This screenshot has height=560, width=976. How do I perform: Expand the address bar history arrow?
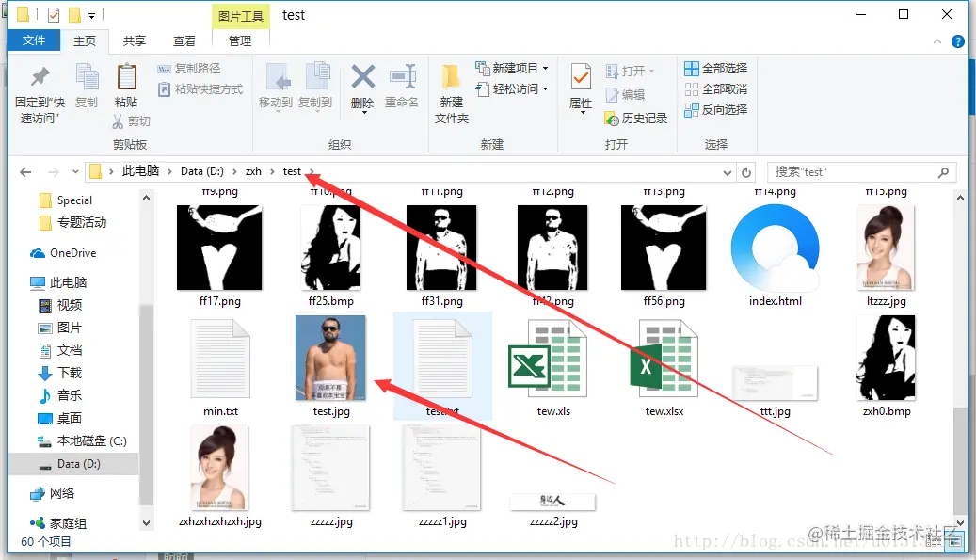(x=728, y=172)
